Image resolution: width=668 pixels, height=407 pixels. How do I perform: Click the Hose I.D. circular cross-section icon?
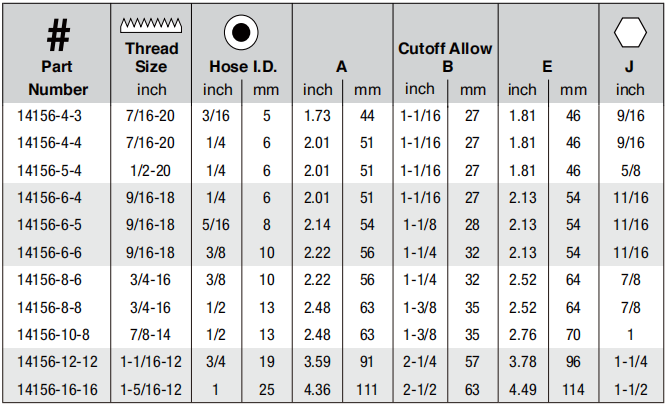241,32
